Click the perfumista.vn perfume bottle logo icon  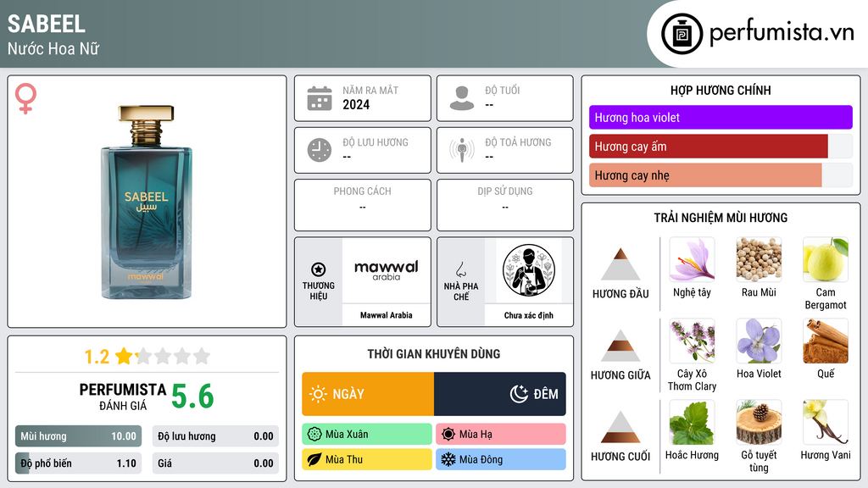[682, 34]
